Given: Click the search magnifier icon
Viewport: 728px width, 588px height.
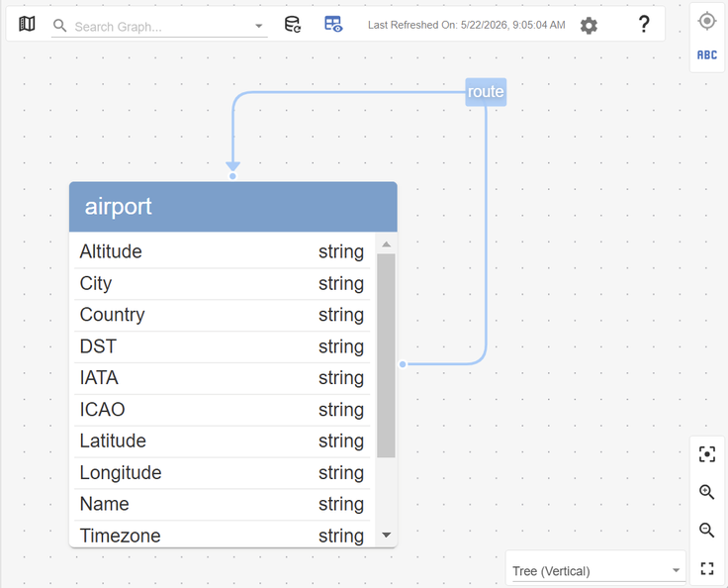Looking at the screenshot, I should pyautogui.click(x=60, y=26).
